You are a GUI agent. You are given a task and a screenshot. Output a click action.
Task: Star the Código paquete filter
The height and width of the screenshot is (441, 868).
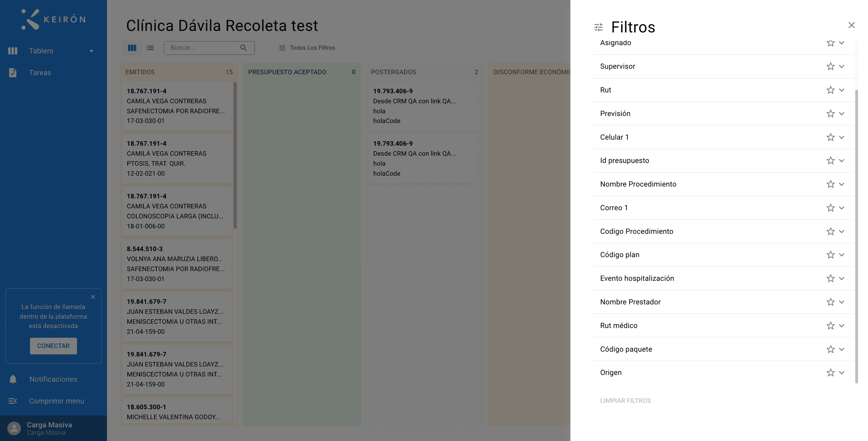point(830,349)
